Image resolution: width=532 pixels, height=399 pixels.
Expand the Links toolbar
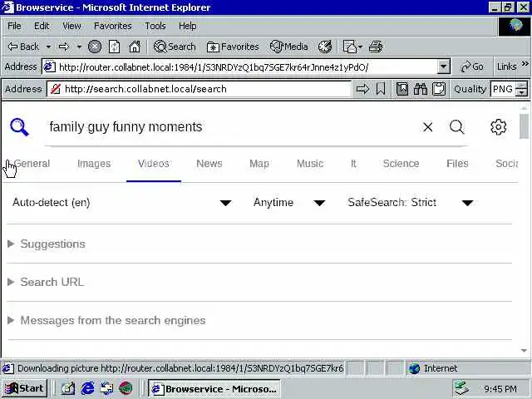pos(525,64)
